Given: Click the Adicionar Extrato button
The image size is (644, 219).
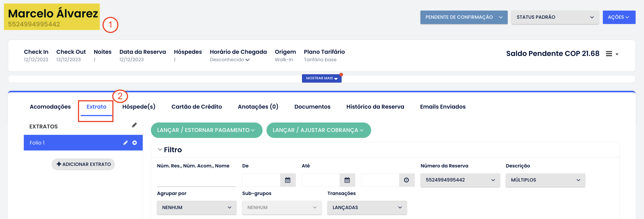Looking at the screenshot, I should point(83,164).
